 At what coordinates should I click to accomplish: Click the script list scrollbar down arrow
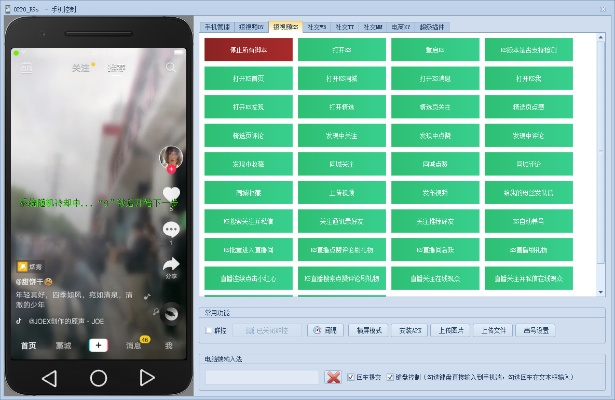point(601,292)
